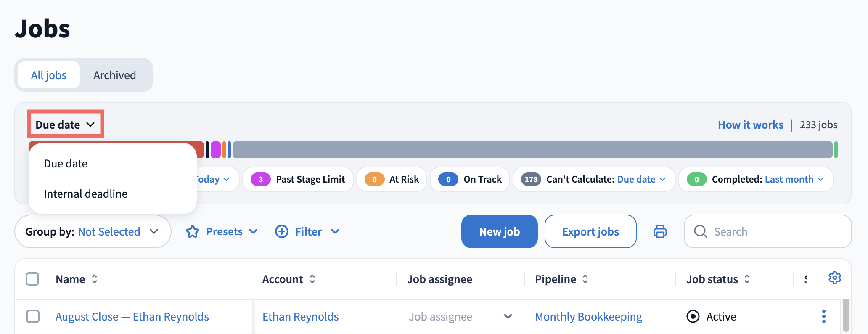Image resolution: width=868 pixels, height=334 pixels.
Task: Open Ethan Reynolds account link
Action: tap(301, 316)
